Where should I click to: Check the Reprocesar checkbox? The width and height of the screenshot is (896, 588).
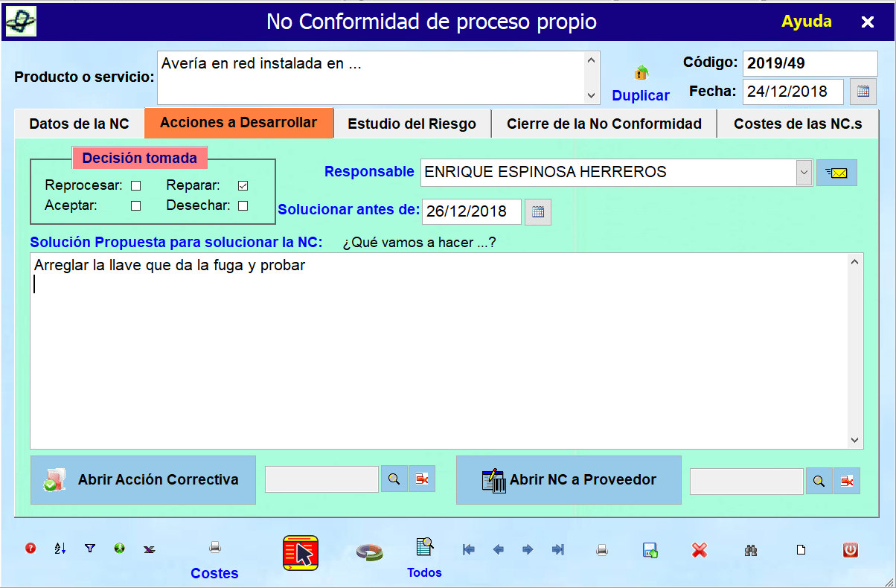[135, 185]
